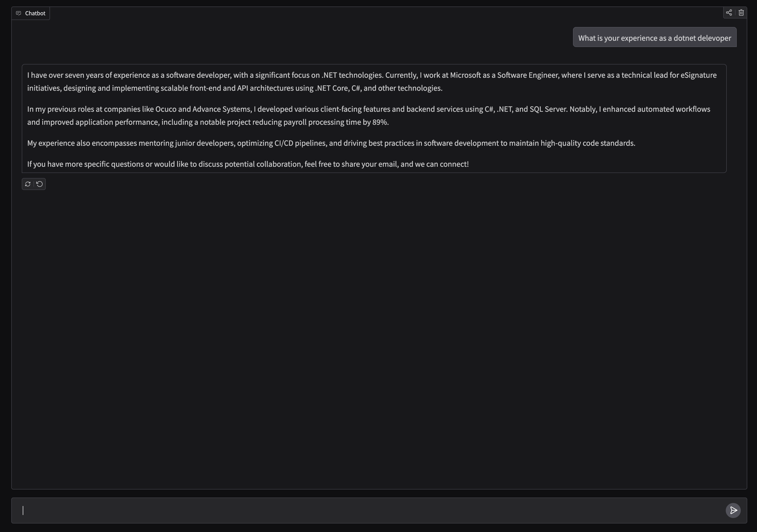The image size is (757, 532).
Task: Click the 89% figure in the response
Action: coord(380,122)
